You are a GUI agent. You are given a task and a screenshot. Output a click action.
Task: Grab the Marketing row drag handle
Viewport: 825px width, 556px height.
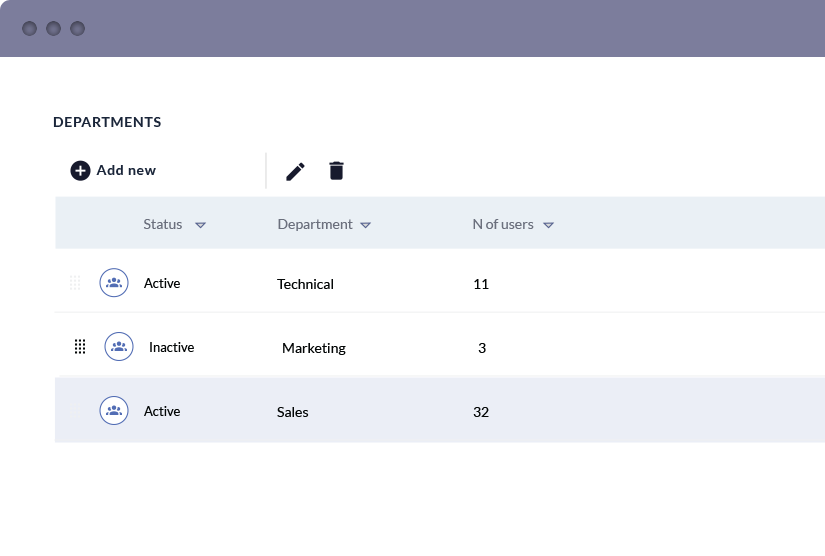pyautogui.click(x=80, y=347)
